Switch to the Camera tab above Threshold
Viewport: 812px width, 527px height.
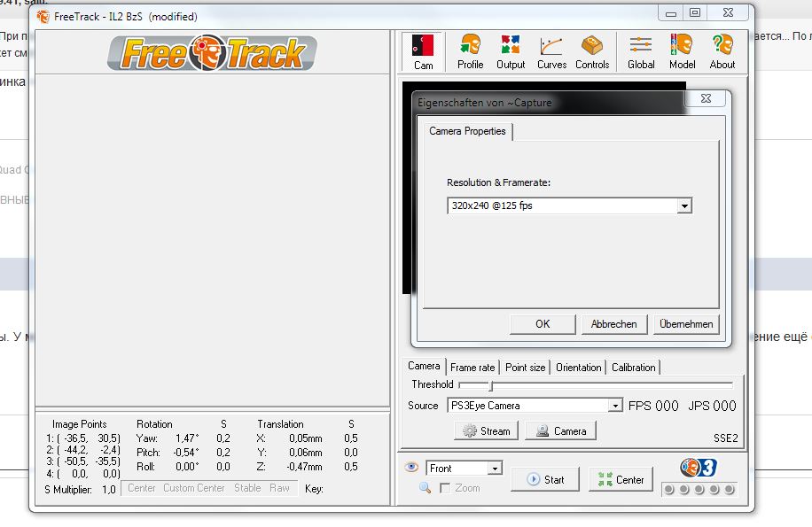tap(424, 366)
